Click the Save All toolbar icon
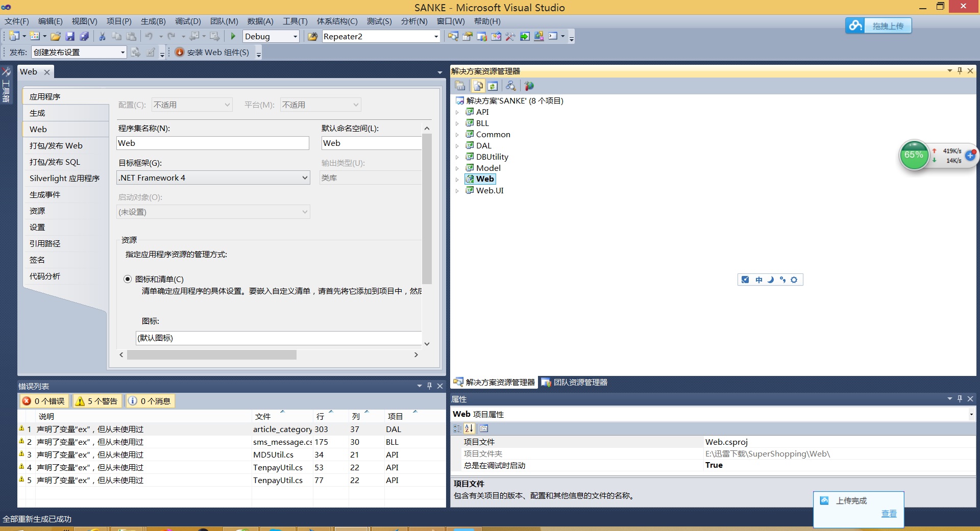This screenshot has height=531, width=980. [x=84, y=36]
